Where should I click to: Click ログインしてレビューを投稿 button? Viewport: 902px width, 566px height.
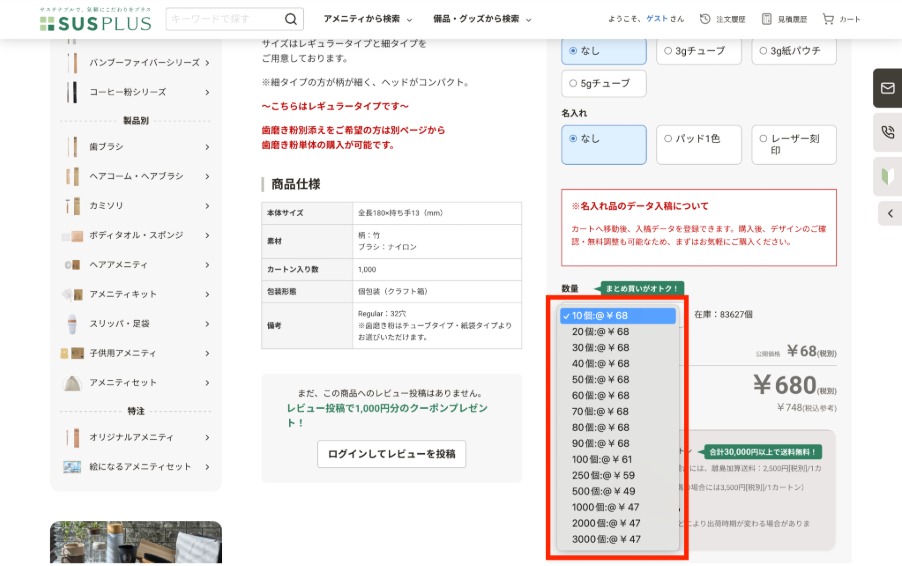click(391, 454)
